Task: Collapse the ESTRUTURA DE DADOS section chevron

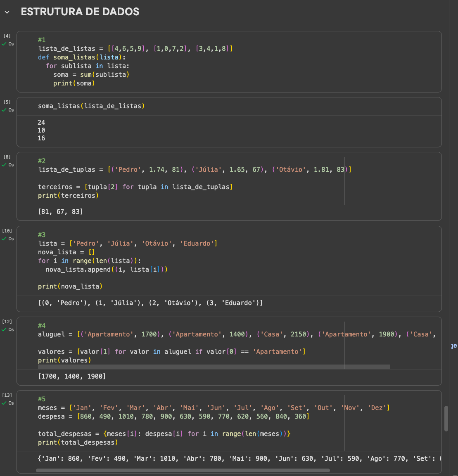Action: click(x=7, y=12)
